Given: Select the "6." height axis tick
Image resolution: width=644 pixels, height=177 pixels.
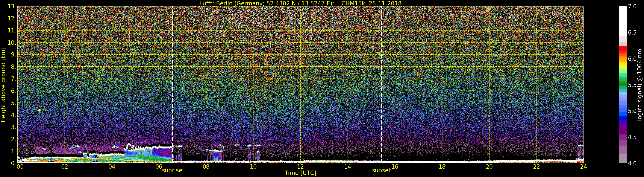Looking at the screenshot, I should [13, 91].
